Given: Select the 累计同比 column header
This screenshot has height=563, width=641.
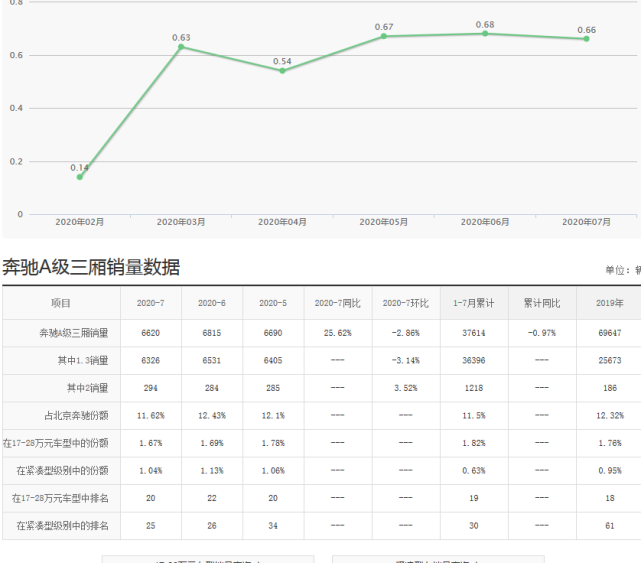Looking at the screenshot, I should click(x=542, y=303).
